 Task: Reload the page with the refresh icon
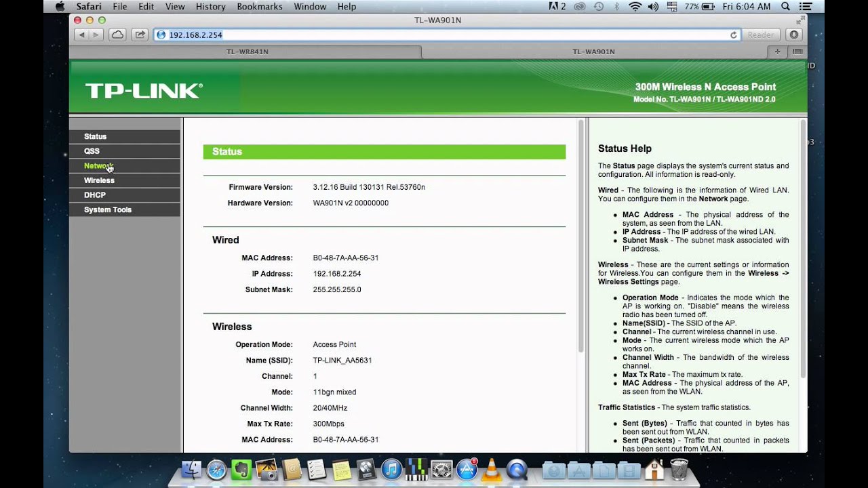pyautogui.click(x=733, y=35)
